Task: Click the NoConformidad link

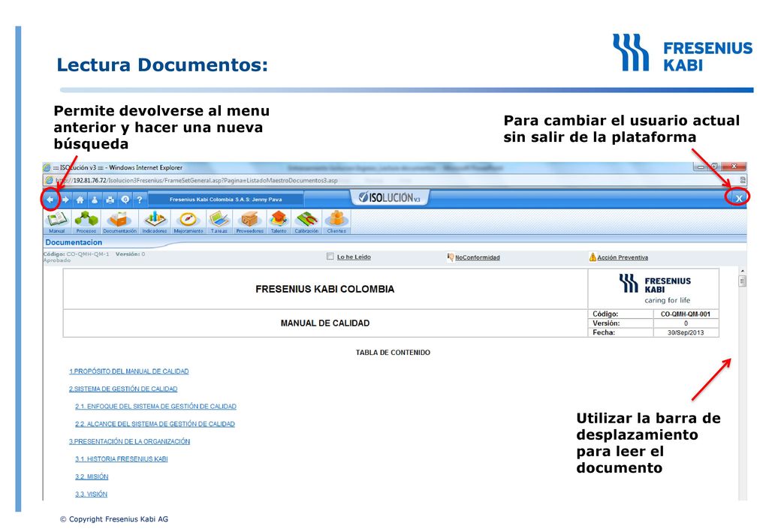Action: click(477, 257)
